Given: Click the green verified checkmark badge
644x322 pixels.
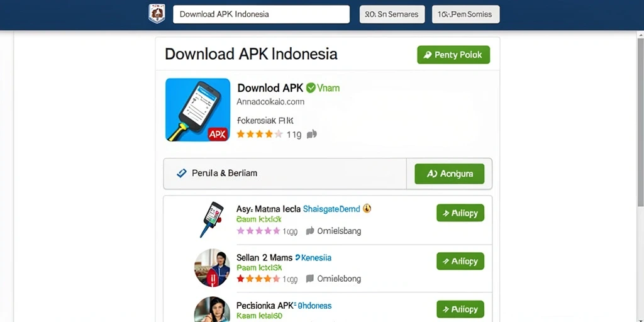Looking at the screenshot, I should [x=311, y=87].
